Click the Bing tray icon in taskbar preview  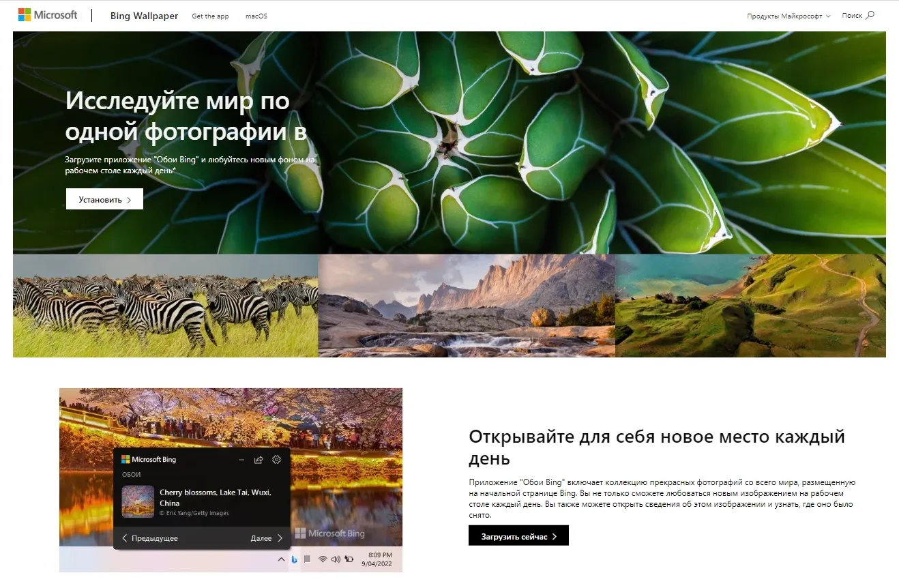coord(294,559)
